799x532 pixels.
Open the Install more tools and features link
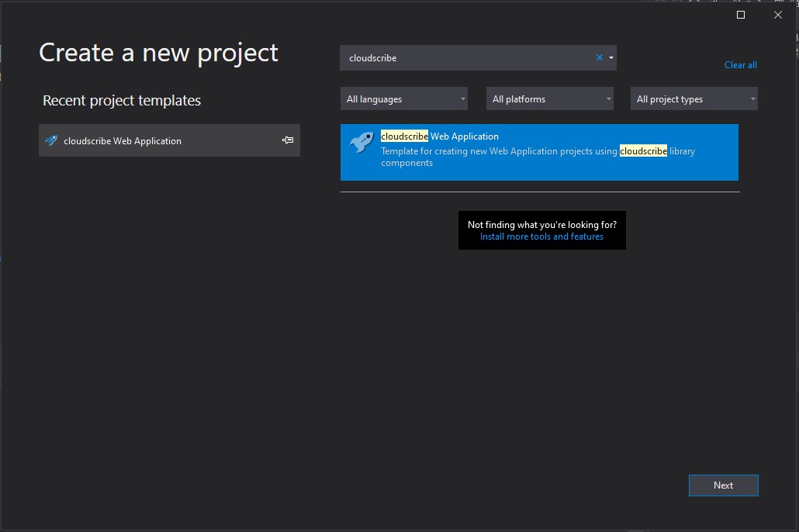coord(541,237)
